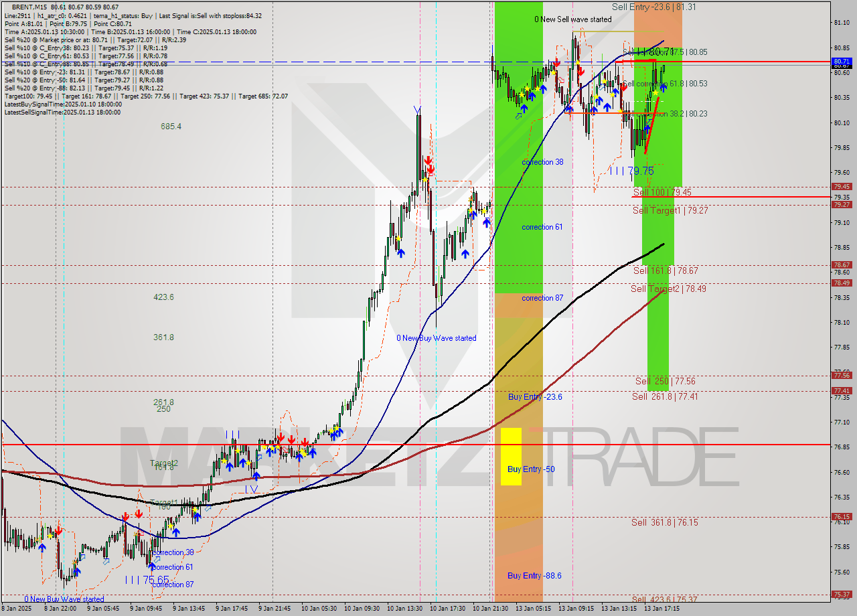
Task: Click the 'Sell 361.8 | 76.15' label
Action: tap(664, 522)
